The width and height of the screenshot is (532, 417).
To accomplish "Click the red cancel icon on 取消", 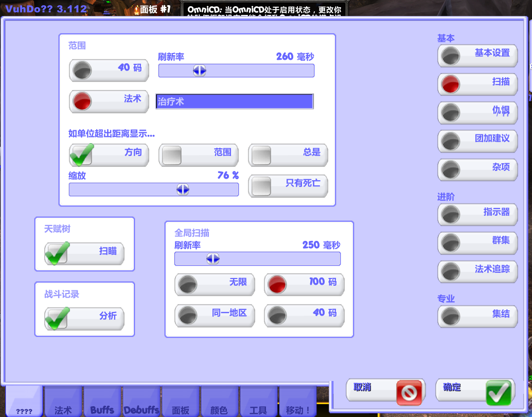I will [x=409, y=393].
